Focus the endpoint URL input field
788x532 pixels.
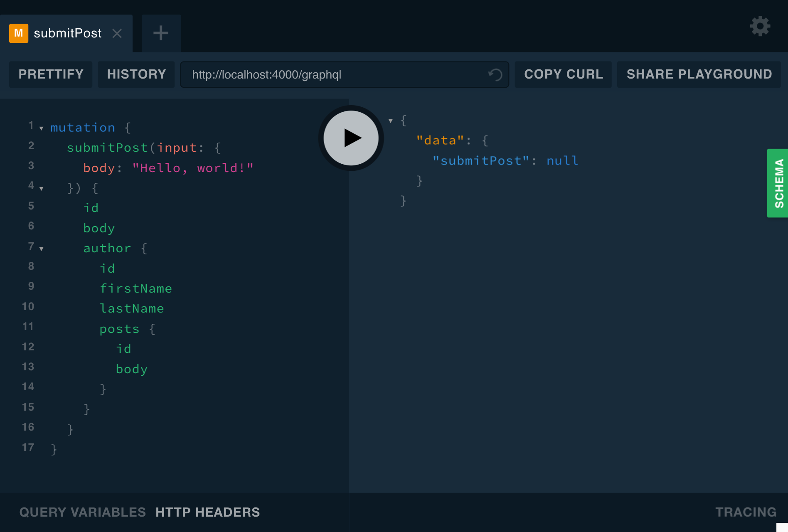click(332, 75)
